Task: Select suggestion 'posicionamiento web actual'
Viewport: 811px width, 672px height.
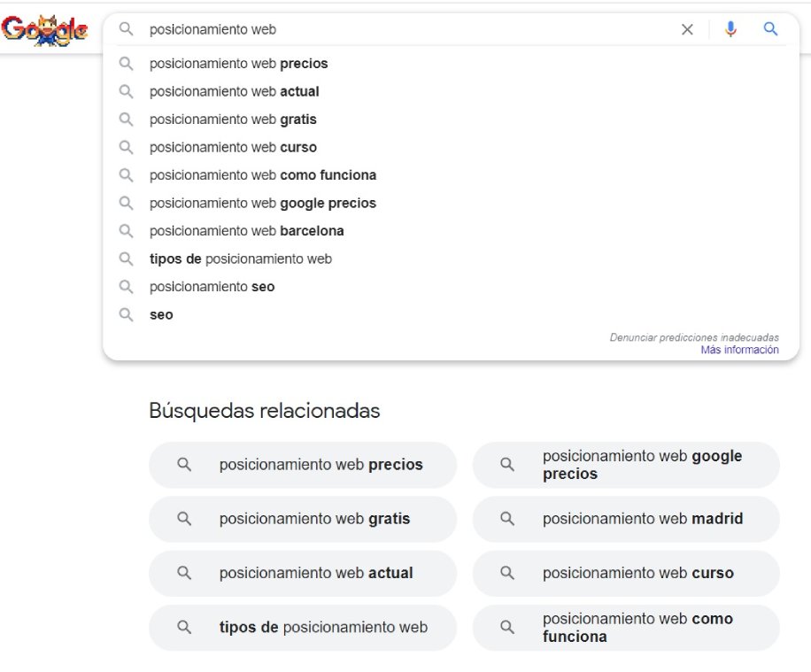Action: coord(451,91)
